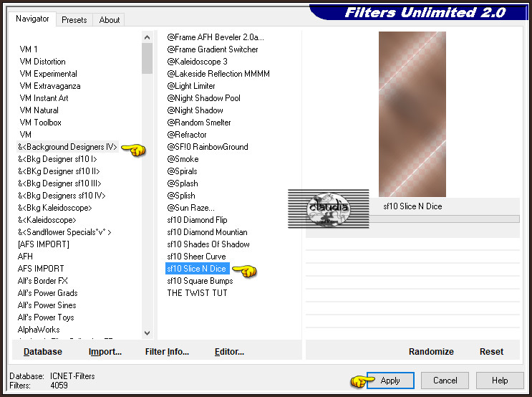Select VM Toolbox category
532x397 pixels.
click(40, 123)
